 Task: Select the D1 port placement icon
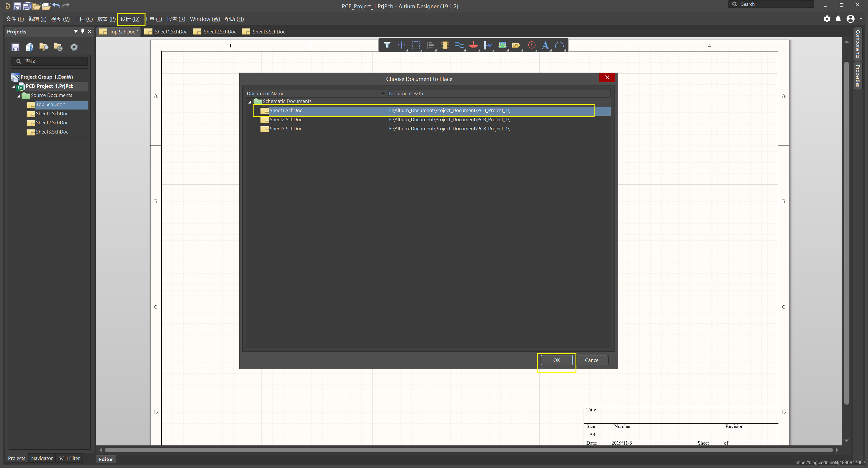click(516, 45)
